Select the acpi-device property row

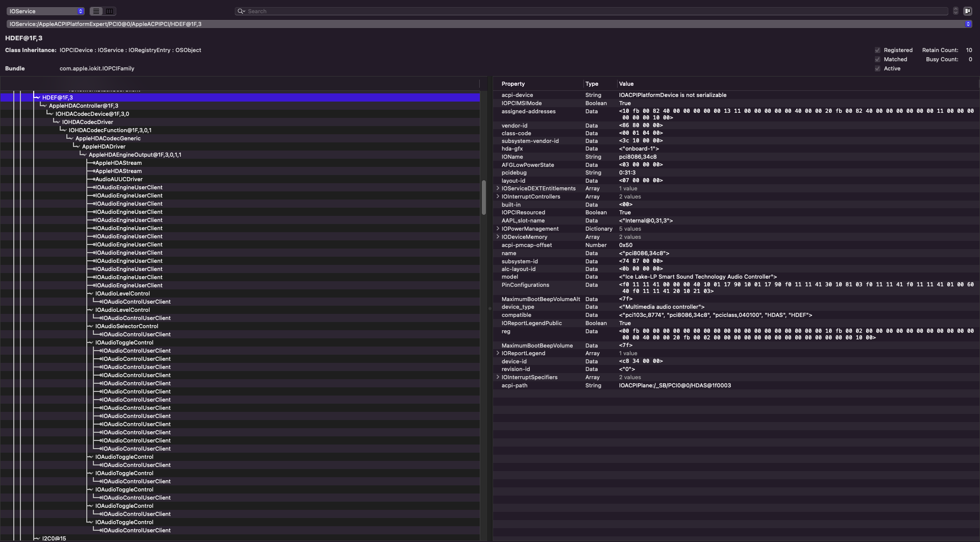point(736,95)
